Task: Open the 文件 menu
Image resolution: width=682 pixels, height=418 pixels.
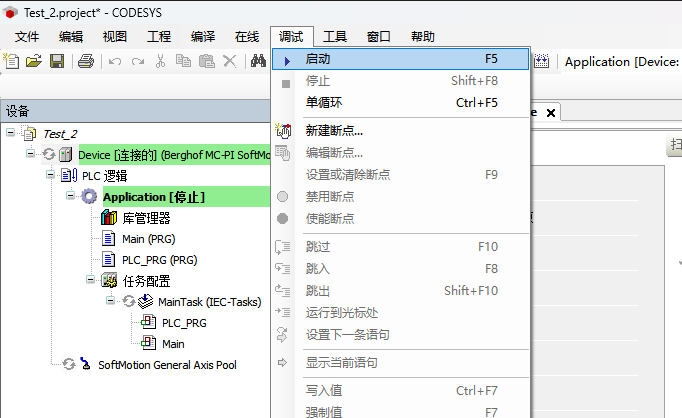Action: (x=27, y=37)
